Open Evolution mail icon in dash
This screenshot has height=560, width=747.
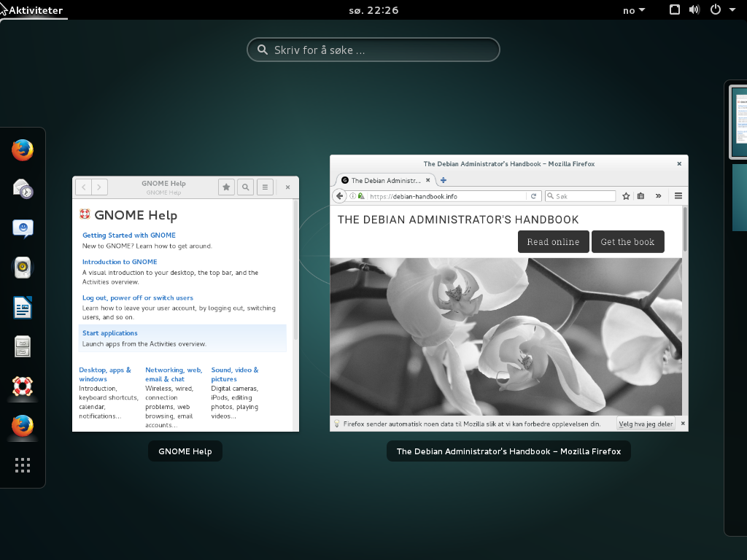[23, 189]
